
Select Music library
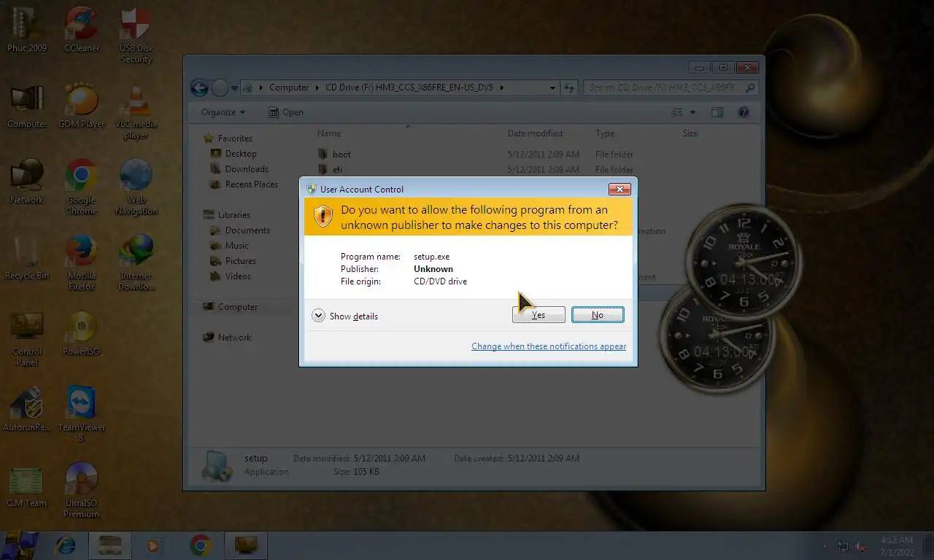point(230,246)
